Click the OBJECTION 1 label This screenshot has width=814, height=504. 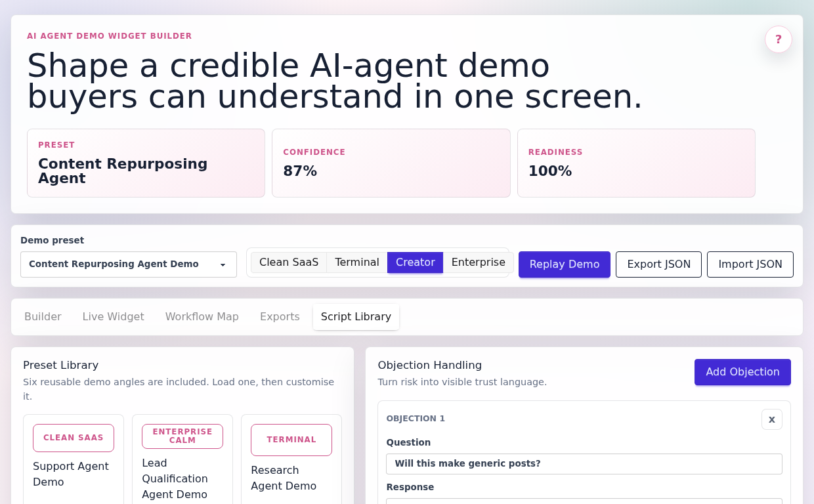pyautogui.click(x=416, y=419)
